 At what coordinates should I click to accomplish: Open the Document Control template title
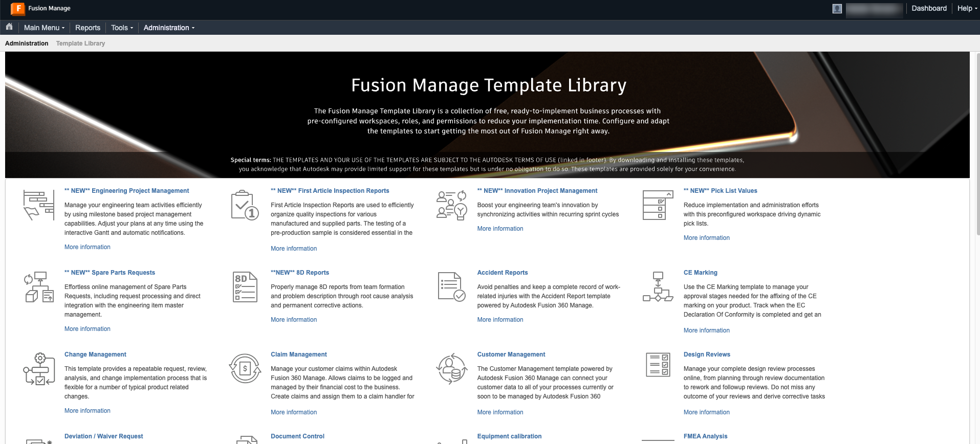[297, 436]
